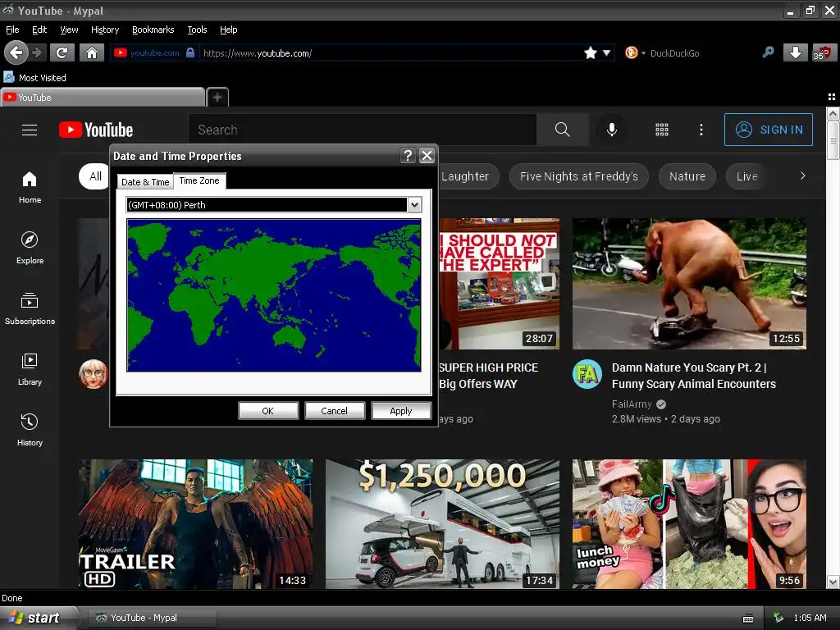Click the world map in the Time Zone tab
840x630 pixels.
(x=274, y=295)
